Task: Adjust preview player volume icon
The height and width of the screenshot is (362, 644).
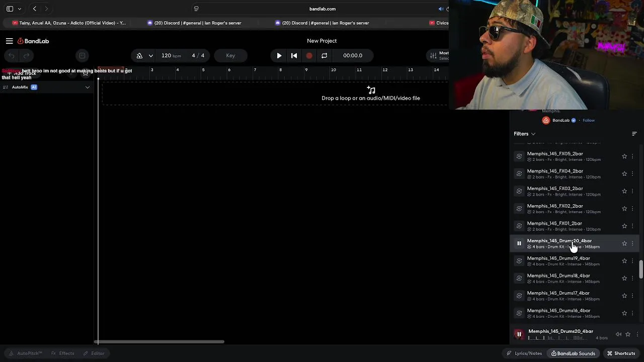Action: pyautogui.click(x=618, y=334)
